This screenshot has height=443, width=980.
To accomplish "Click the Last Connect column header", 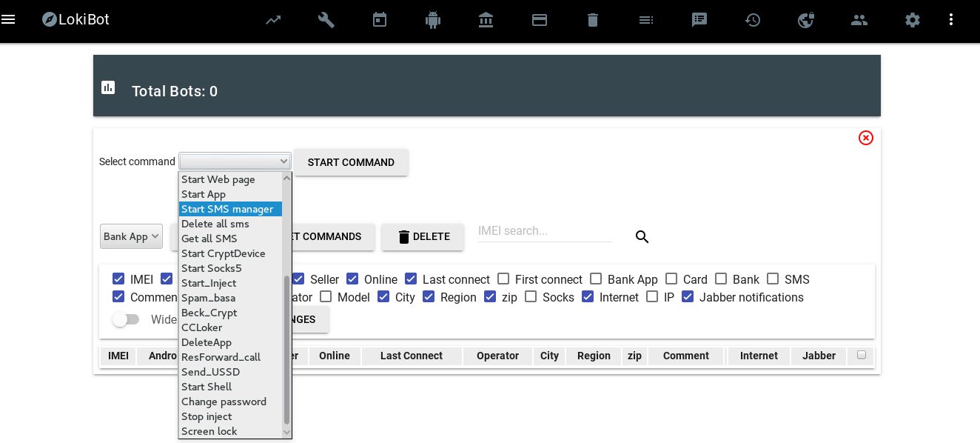I will (x=412, y=356).
